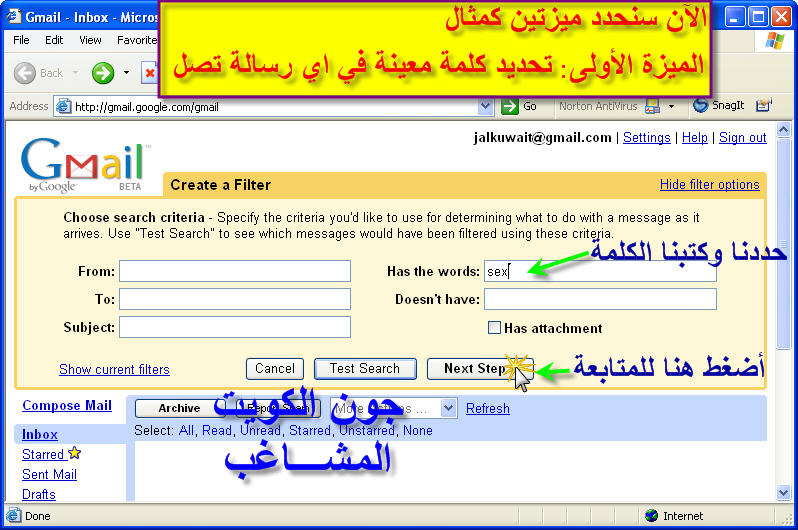Open the View menu
Image resolution: width=798 pixels, height=530 pixels.
90,40
